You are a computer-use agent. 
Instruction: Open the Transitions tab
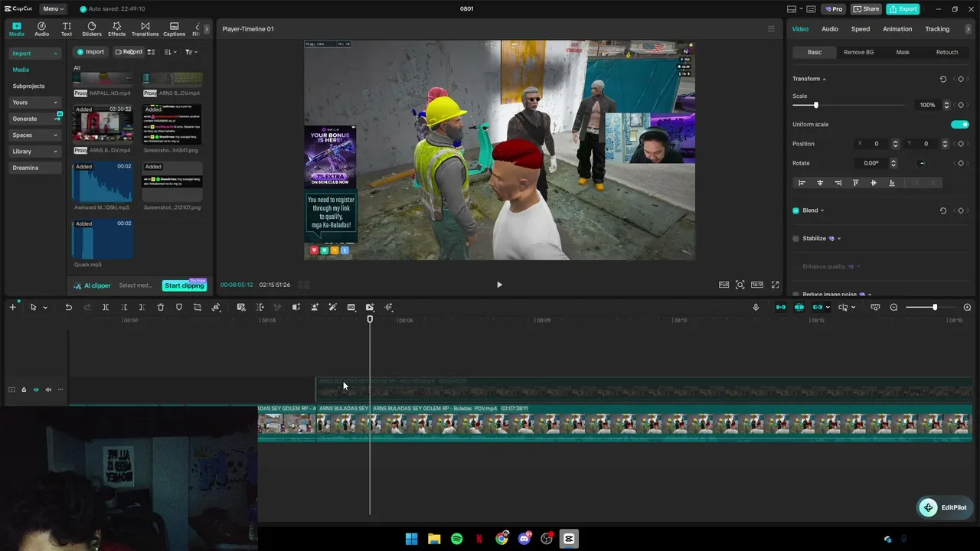click(x=145, y=29)
